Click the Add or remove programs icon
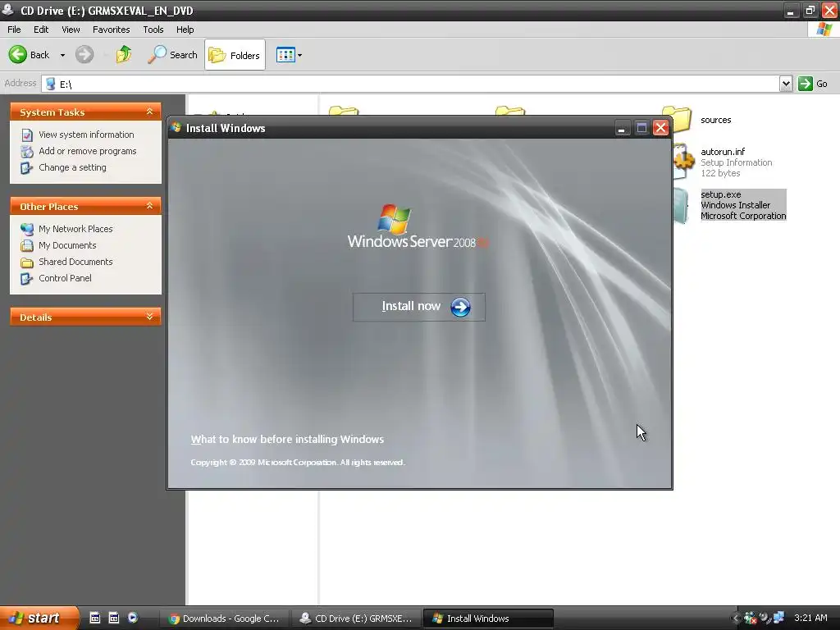Image resolution: width=840 pixels, height=630 pixels. [x=27, y=152]
